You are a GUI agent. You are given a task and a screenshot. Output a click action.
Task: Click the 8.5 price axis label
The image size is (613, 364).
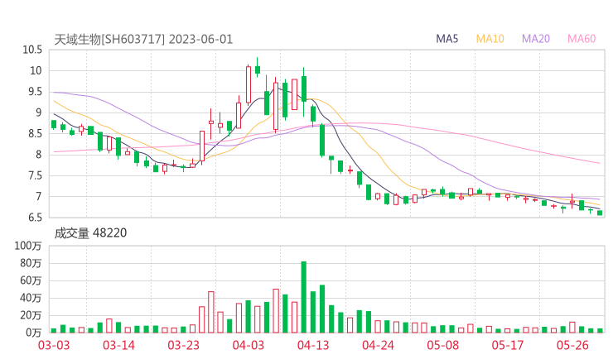click(x=35, y=133)
